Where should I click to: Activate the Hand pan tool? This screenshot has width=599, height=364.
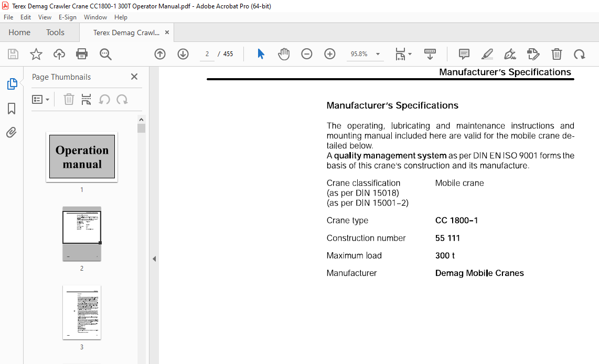284,54
